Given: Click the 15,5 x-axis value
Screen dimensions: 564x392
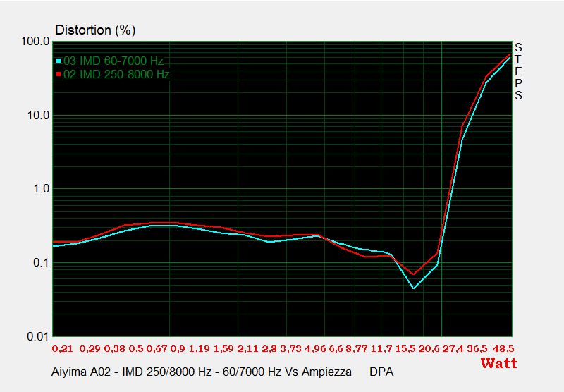Looking at the screenshot, I should point(406,348).
